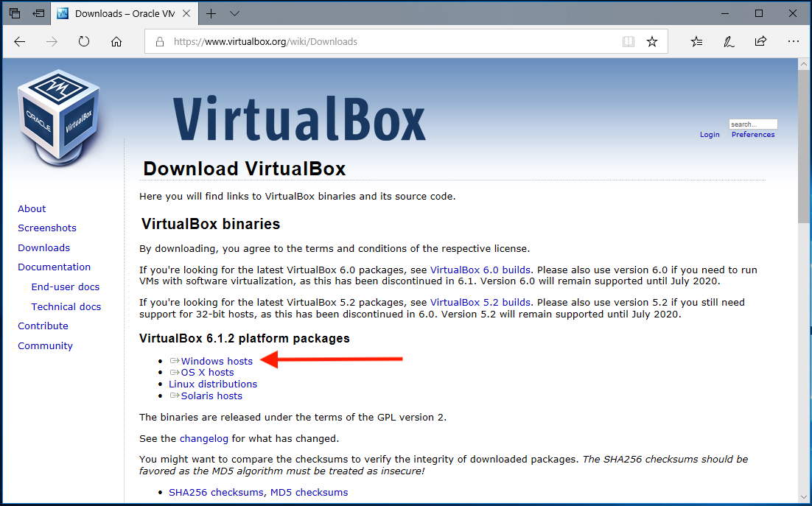Open the SHA256 checksums link

tap(216, 492)
